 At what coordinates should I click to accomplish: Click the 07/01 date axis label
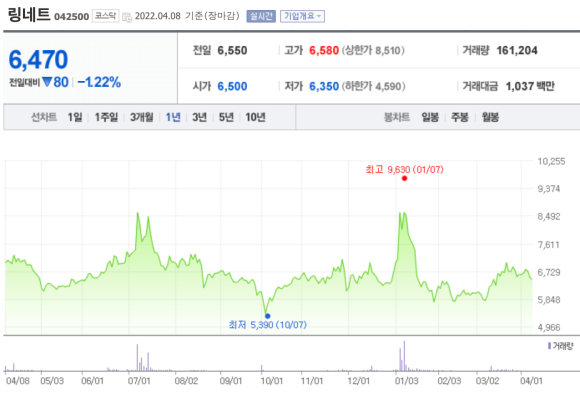click(x=139, y=381)
